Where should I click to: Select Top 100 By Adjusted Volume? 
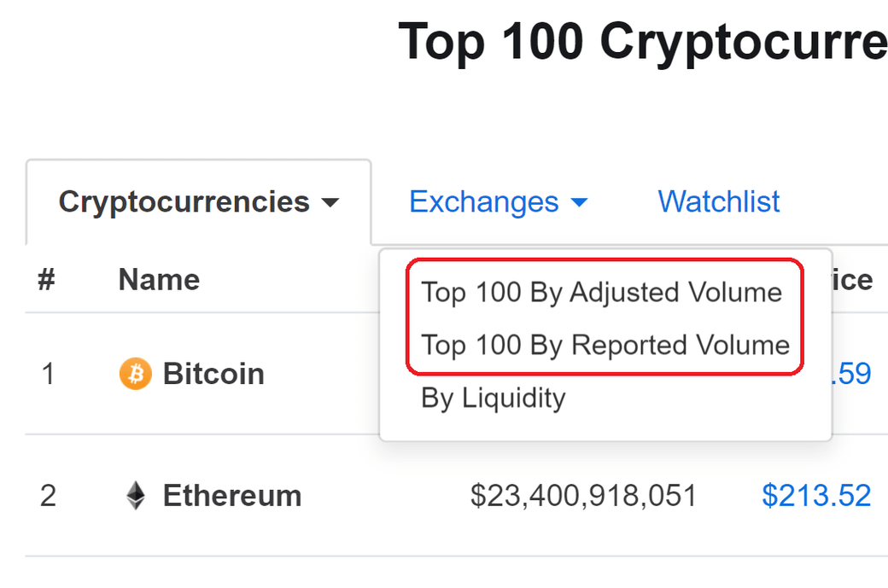[x=601, y=293]
